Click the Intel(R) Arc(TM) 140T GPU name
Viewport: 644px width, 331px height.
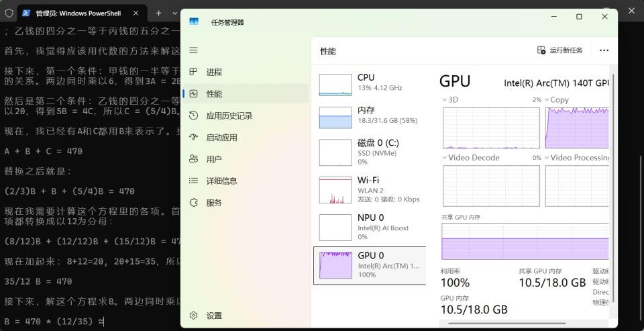pos(557,83)
